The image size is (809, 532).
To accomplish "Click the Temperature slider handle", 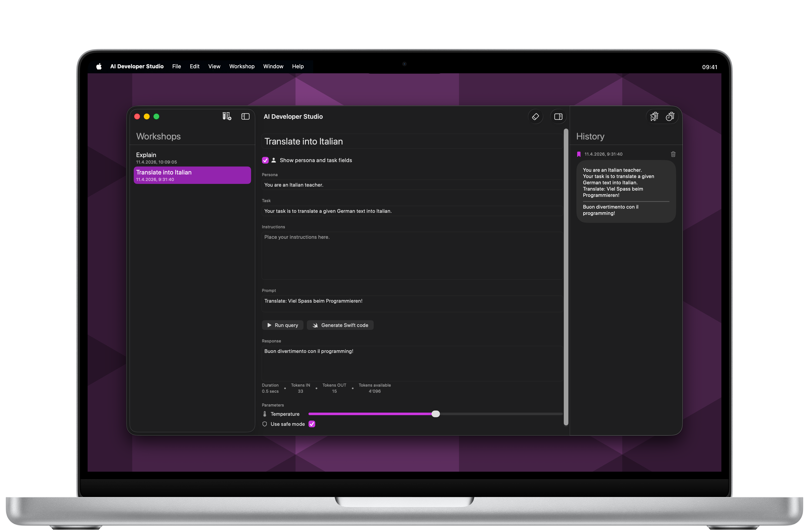I will [436, 414].
